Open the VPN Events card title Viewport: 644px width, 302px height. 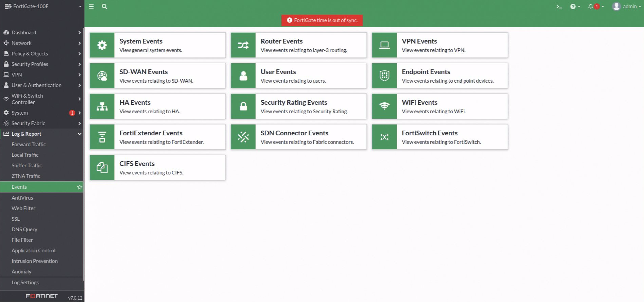[419, 41]
